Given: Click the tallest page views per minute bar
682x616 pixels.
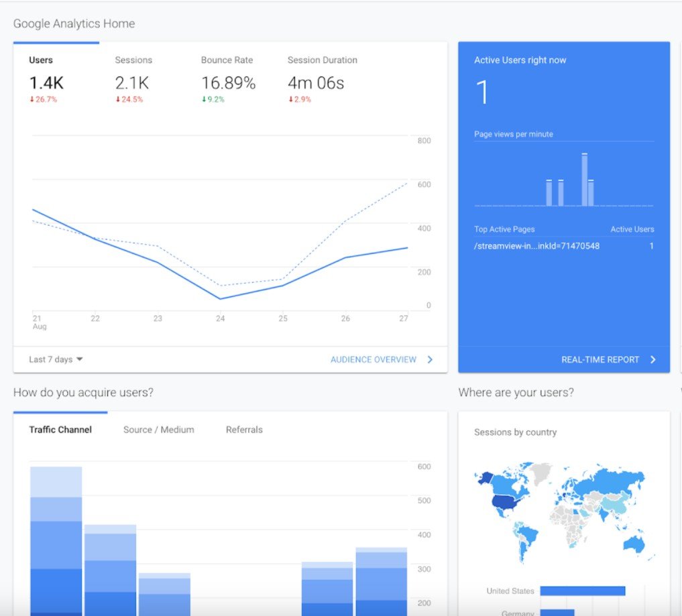Looking at the screenshot, I should click(585, 180).
